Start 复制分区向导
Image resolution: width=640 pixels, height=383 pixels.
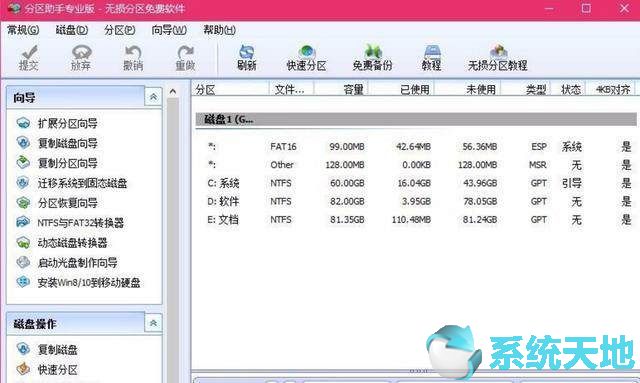(57, 163)
